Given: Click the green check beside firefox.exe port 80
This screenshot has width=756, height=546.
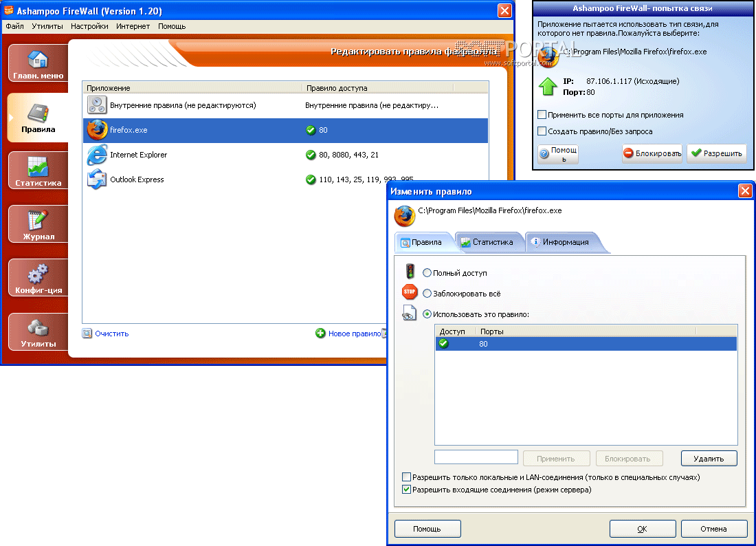Looking at the screenshot, I should (x=311, y=130).
